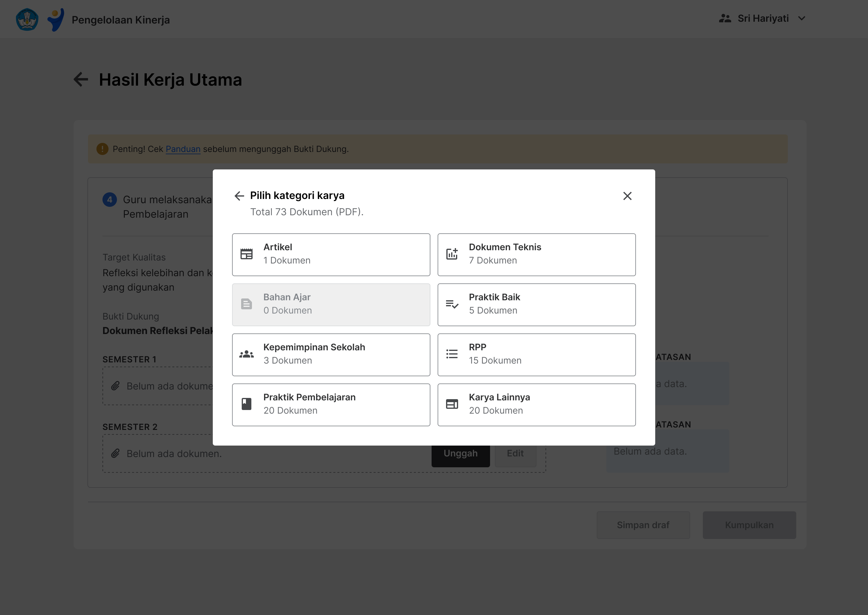Image resolution: width=868 pixels, height=615 pixels.
Task: Click the paperclip icon in Semester 2
Action: pos(115,453)
